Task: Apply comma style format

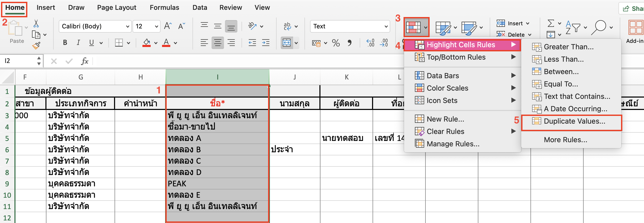Action: [x=350, y=43]
